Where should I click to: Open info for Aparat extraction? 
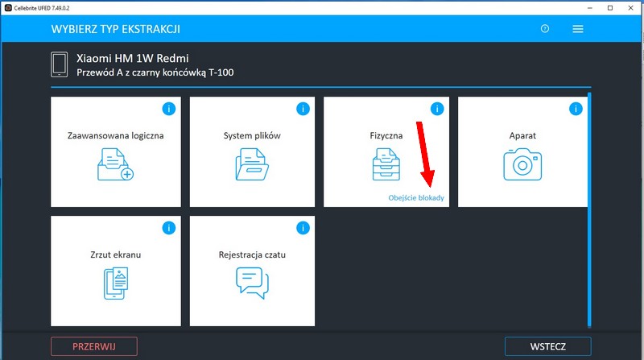tap(576, 109)
